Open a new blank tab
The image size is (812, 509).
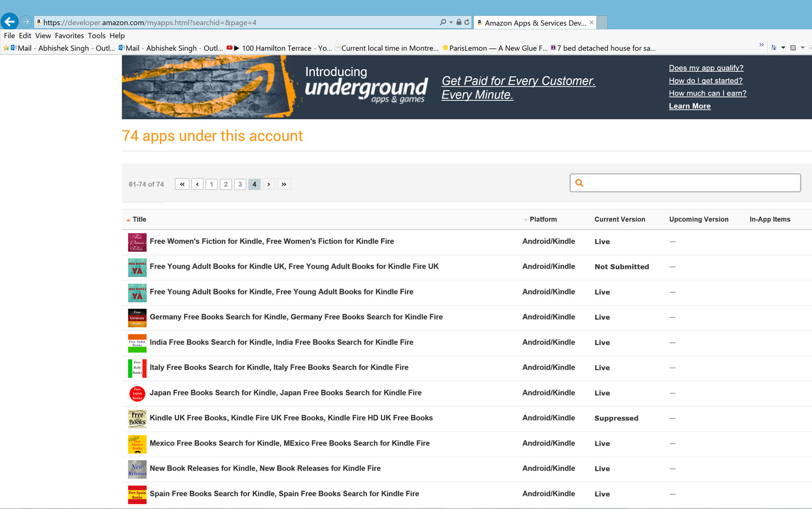602,22
